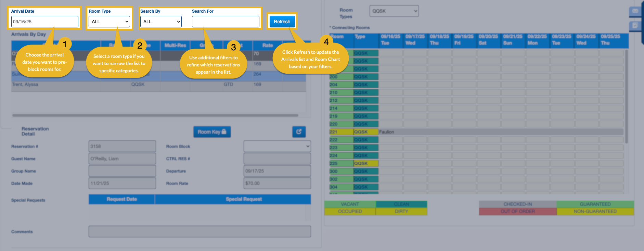
Task: Click the Arrival Date field
Action: pos(44,22)
